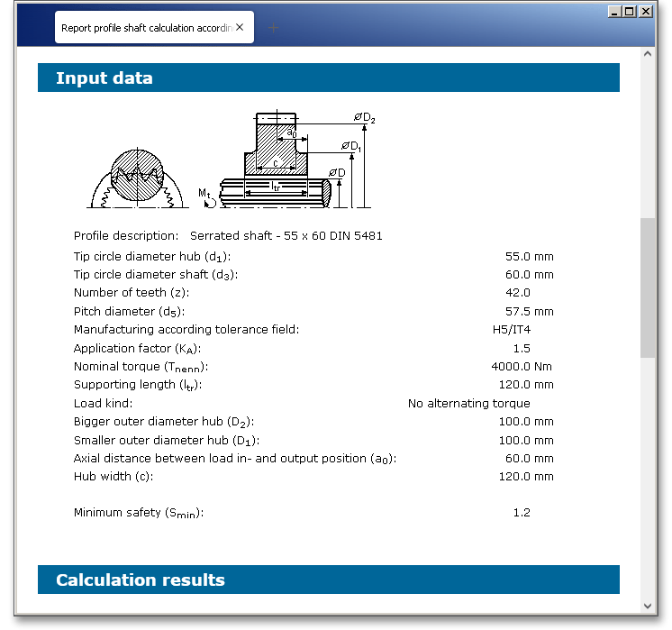Click the Number of teeth value 42.0

pyautogui.click(x=518, y=293)
